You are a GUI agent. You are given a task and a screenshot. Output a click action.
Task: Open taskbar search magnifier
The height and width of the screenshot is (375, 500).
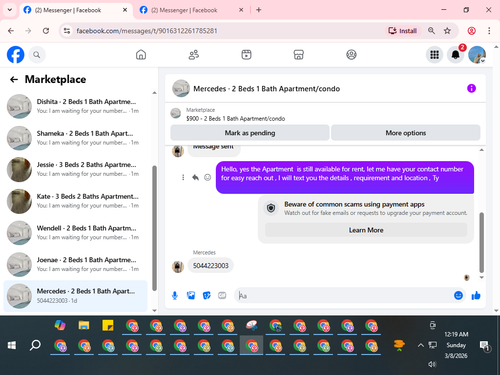tap(35, 345)
